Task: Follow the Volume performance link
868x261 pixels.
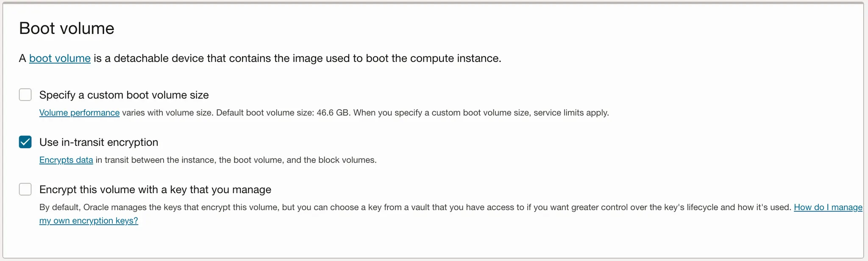Action: tap(79, 113)
